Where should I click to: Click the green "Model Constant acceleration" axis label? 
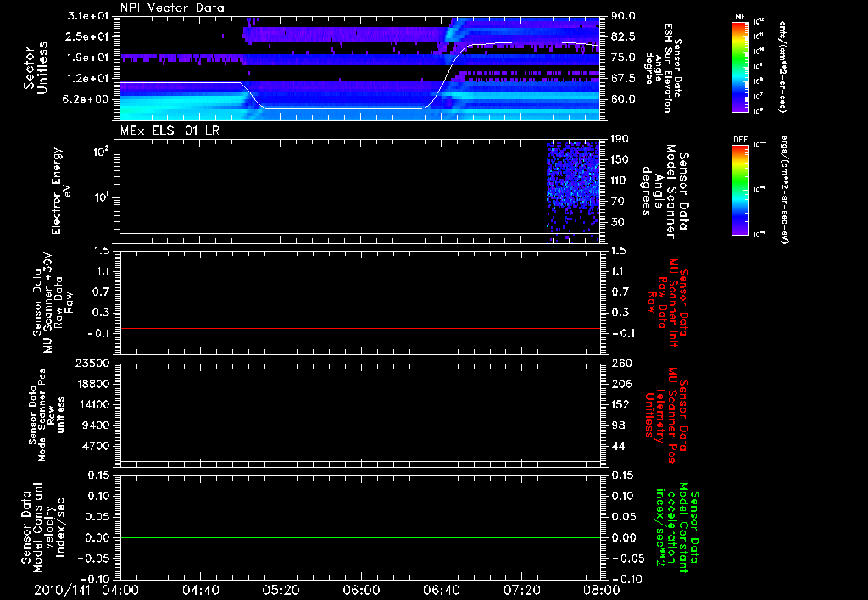677,527
